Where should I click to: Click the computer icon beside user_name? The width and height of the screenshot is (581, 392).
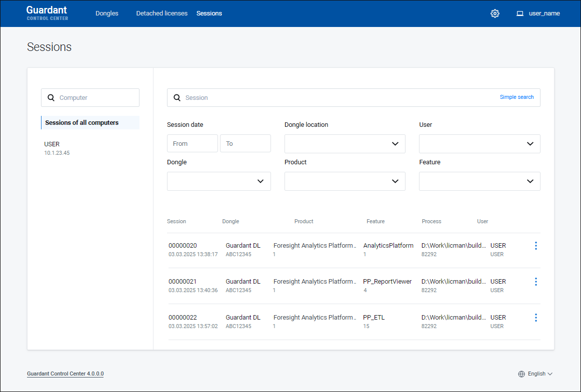pos(520,13)
